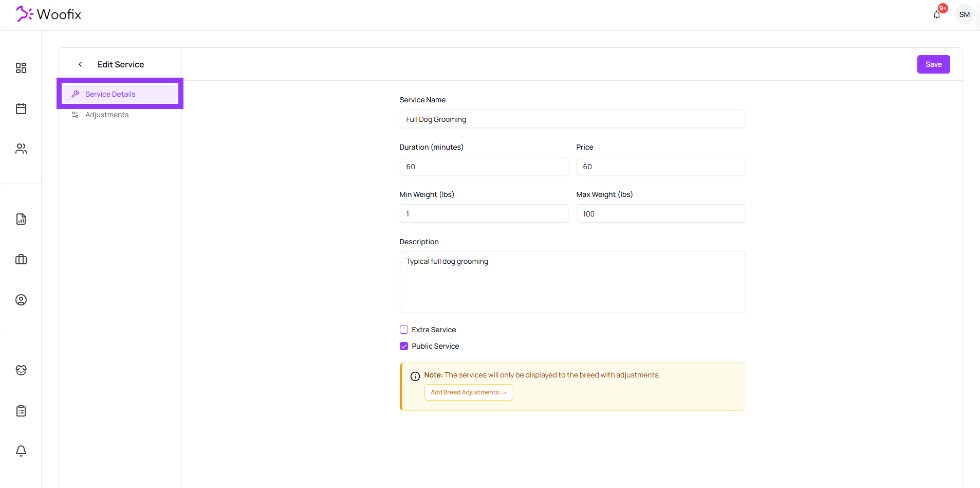Viewport: 980px width, 488px height.
Task: Open the dog face pets icon
Action: 21,370
